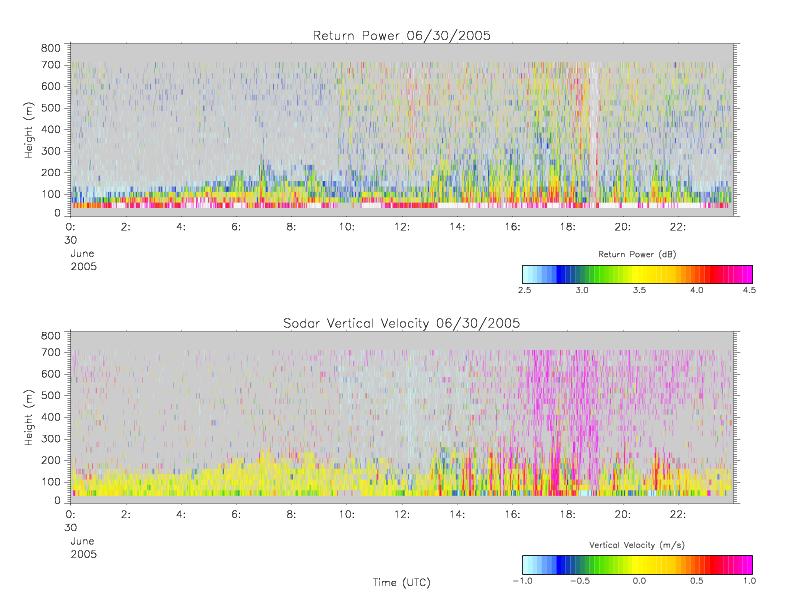Click the Sodar Vertical Velocity plot area
Screen dimensions: 791x611
coord(403,417)
